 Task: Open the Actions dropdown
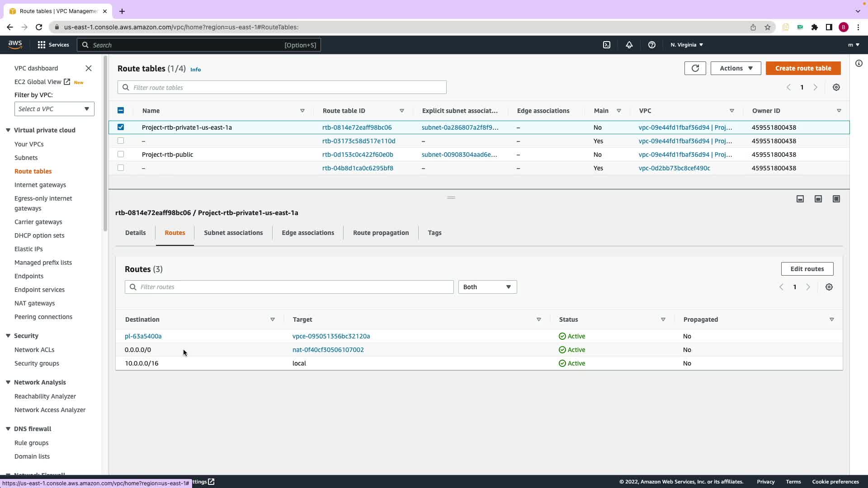[x=736, y=68]
